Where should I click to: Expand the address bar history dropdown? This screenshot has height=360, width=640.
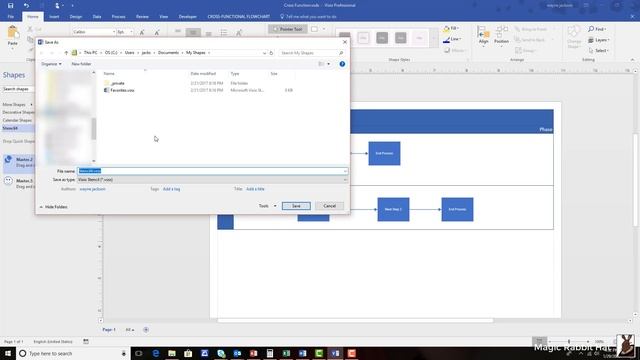[264, 53]
